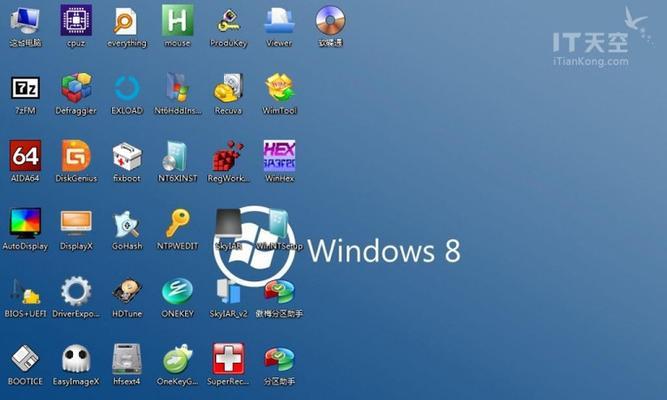The width and height of the screenshot is (667, 400).
Task: Open the computer icon at top-left
Action: (25, 20)
